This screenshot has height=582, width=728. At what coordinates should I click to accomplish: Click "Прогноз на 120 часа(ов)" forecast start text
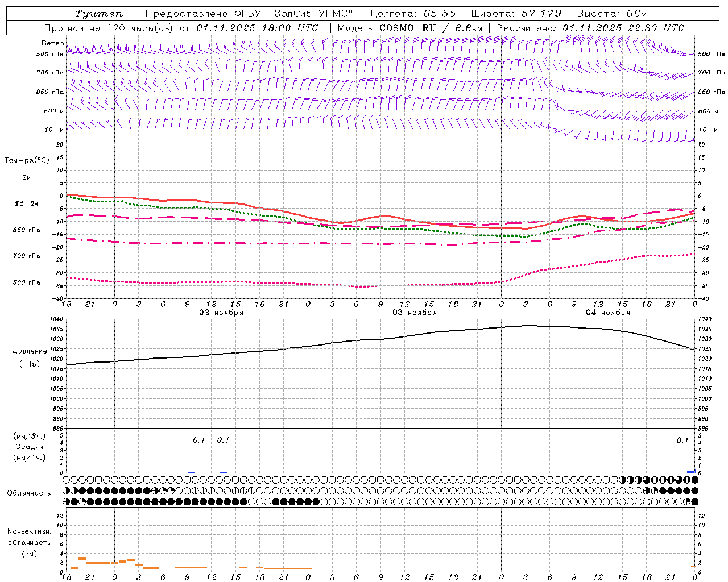click(x=109, y=28)
